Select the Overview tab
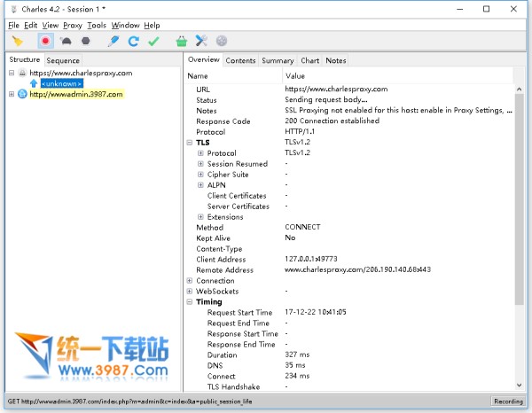The image size is (532, 413). (x=204, y=59)
